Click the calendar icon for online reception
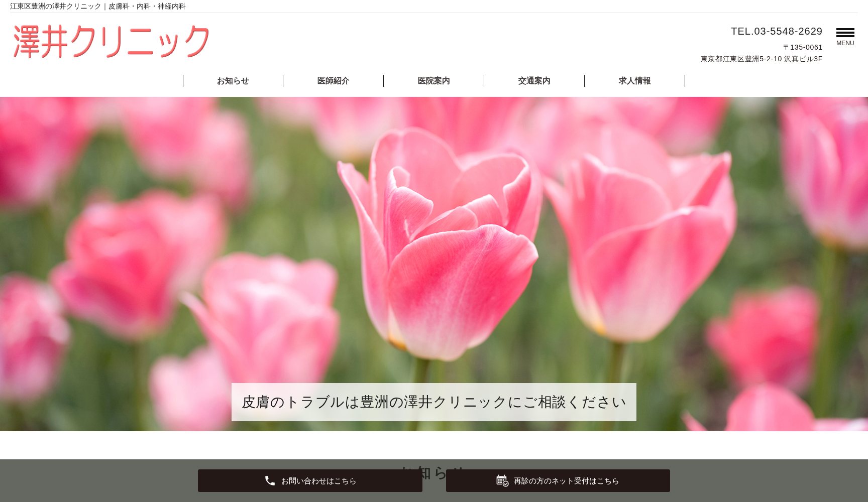This screenshot has width=868, height=502. click(x=502, y=481)
